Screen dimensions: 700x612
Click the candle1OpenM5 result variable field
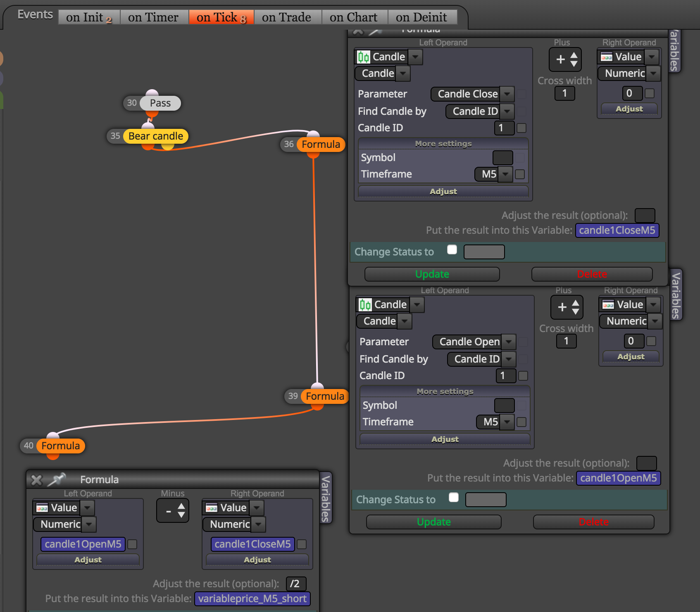click(619, 478)
